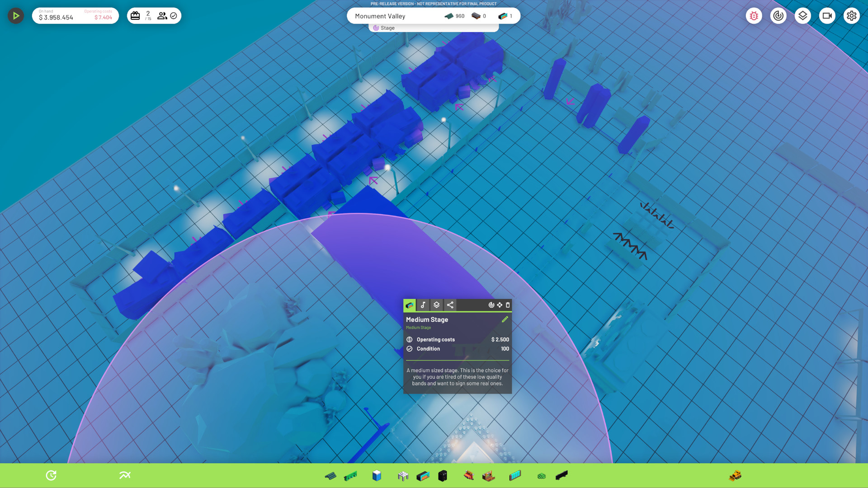Open the settings gear
The width and height of the screenshot is (868, 488).
851,16
